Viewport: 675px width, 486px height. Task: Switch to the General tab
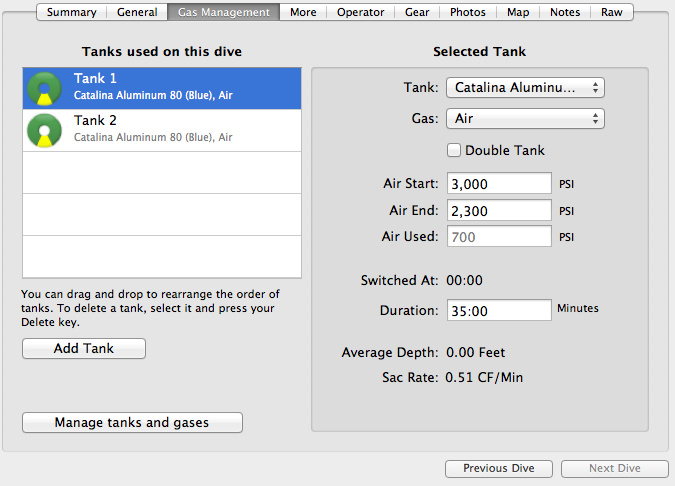click(x=137, y=12)
